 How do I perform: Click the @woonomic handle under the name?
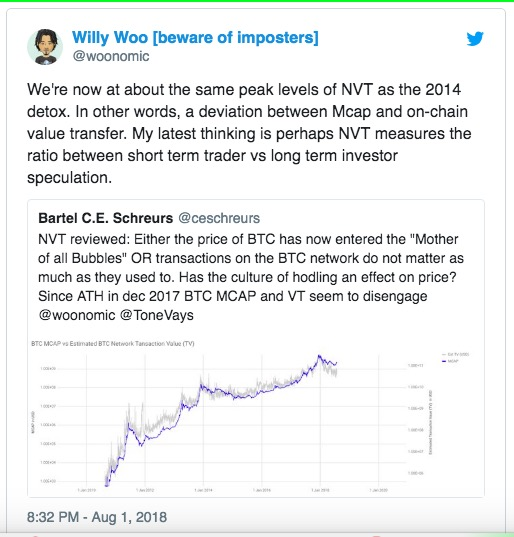111,56
